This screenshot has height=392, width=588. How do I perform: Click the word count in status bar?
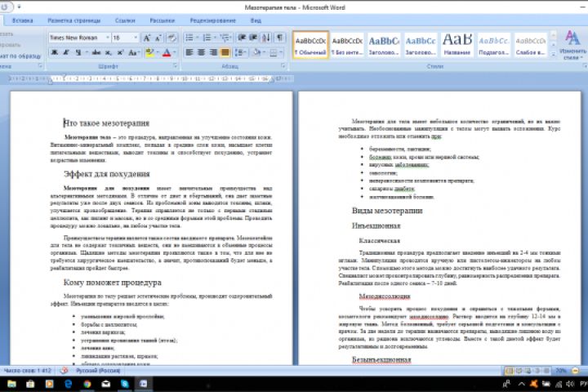coord(28,371)
